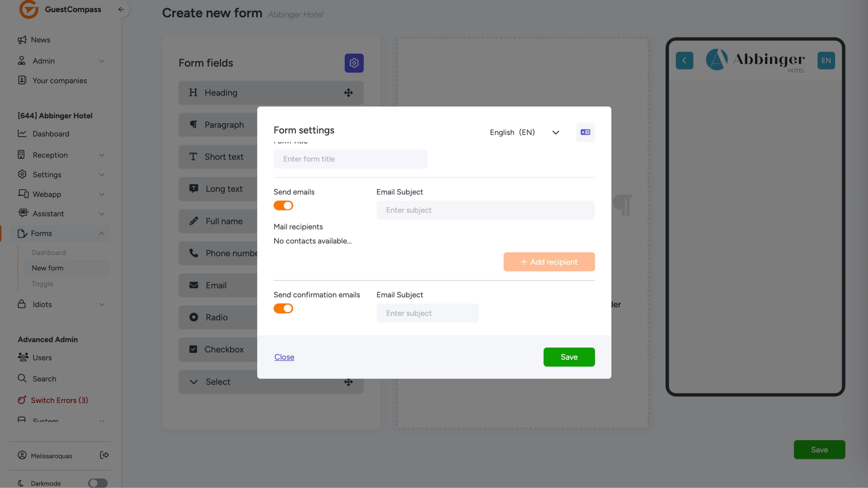Click the move handle on Heading field
Image resolution: width=868 pixels, height=488 pixels.
(x=348, y=93)
